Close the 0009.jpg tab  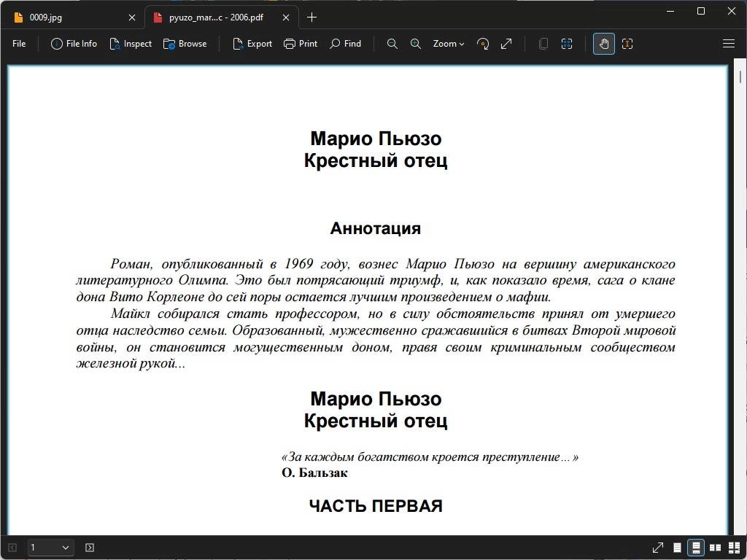click(x=132, y=17)
